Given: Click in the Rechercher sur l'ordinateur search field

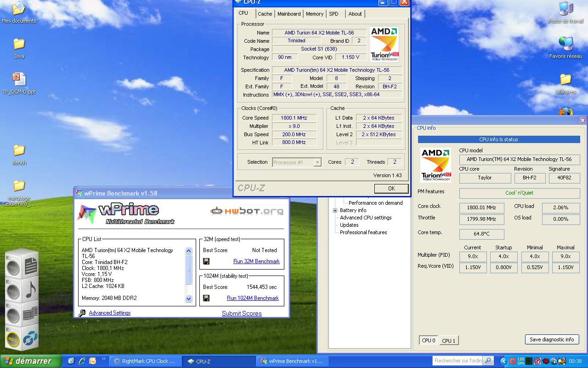Looking at the screenshot, I should click(458, 361).
